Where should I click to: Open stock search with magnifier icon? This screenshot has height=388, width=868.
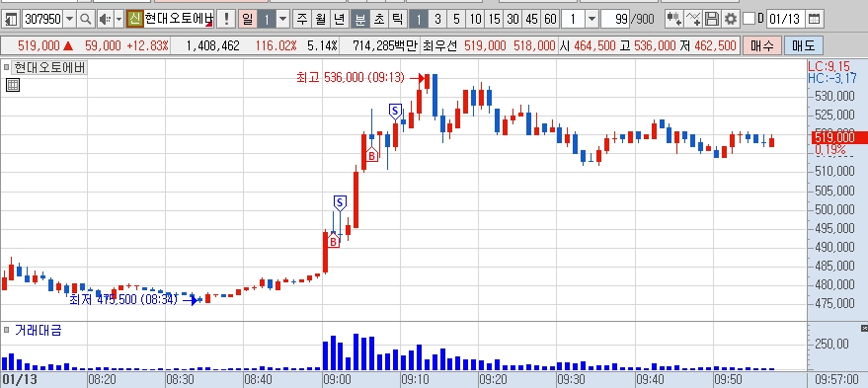point(85,20)
